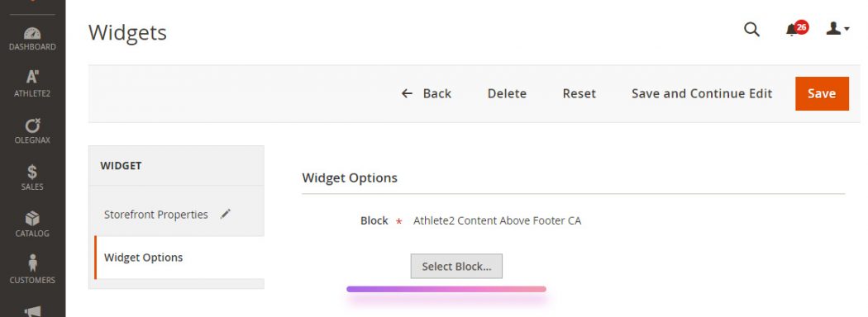868x317 pixels.
Task: Click Save and Continue Edit
Action: point(701,93)
